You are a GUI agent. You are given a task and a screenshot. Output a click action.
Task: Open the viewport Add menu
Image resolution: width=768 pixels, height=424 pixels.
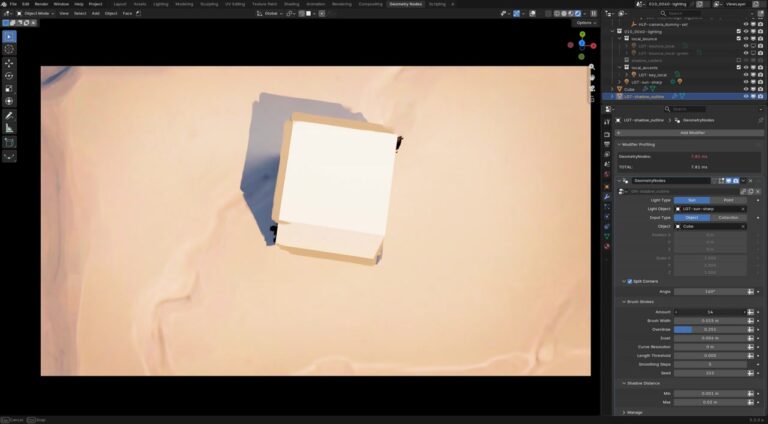[x=96, y=14]
